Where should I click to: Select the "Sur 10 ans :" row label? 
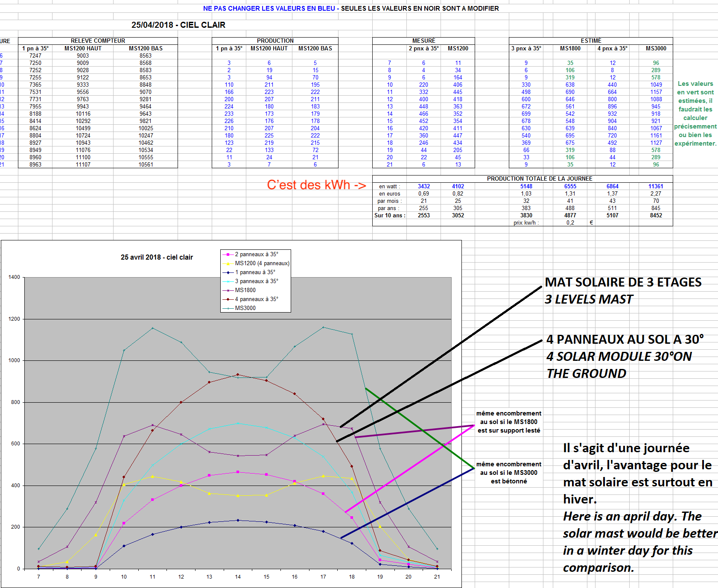pos(390,215)
